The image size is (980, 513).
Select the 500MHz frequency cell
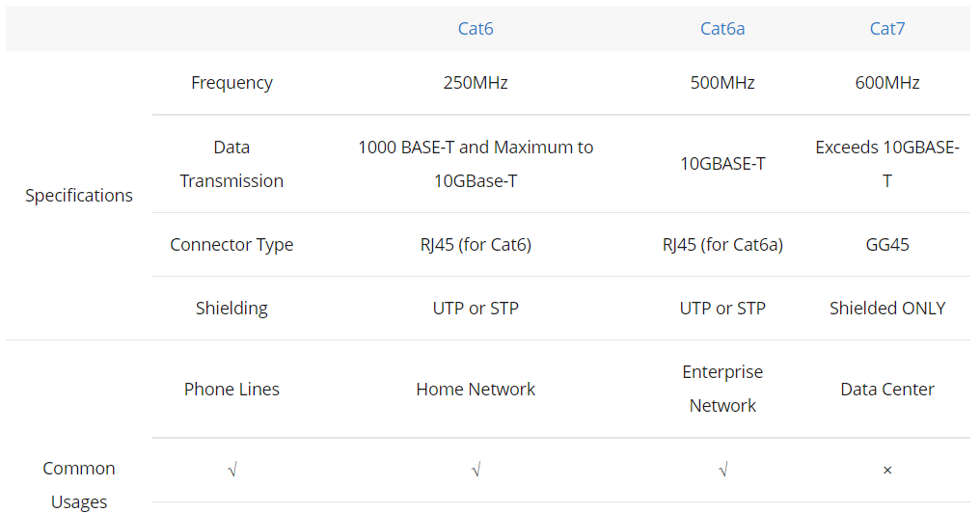[x=722, y=83]
